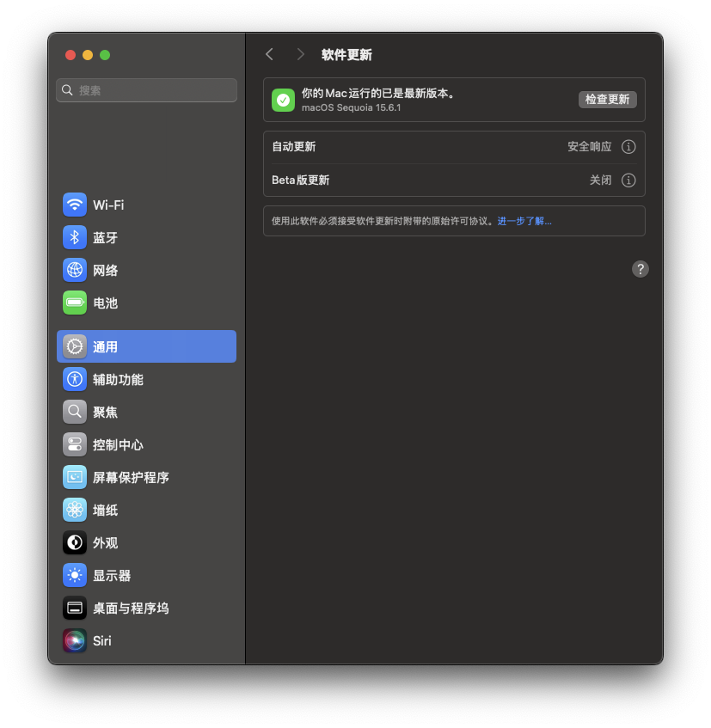Image resolution: width=711 pixels, height=728 pixels.
Task: Select the screen saver icon beside 屏幕保护程序
Action: point(74,477)
